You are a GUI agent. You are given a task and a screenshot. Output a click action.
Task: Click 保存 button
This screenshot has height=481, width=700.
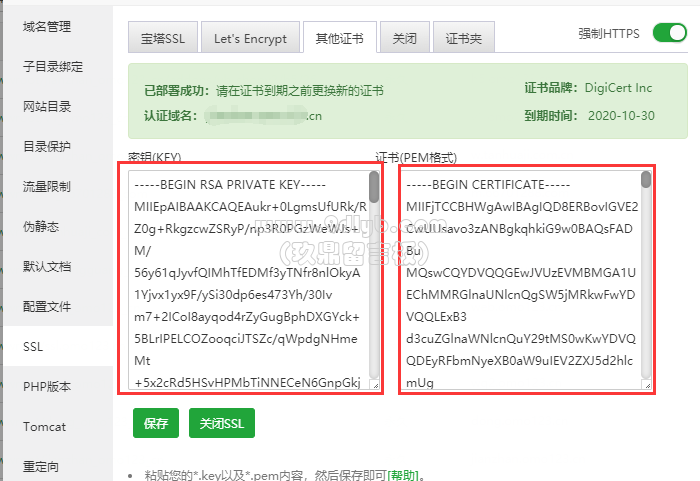point(156,423)
